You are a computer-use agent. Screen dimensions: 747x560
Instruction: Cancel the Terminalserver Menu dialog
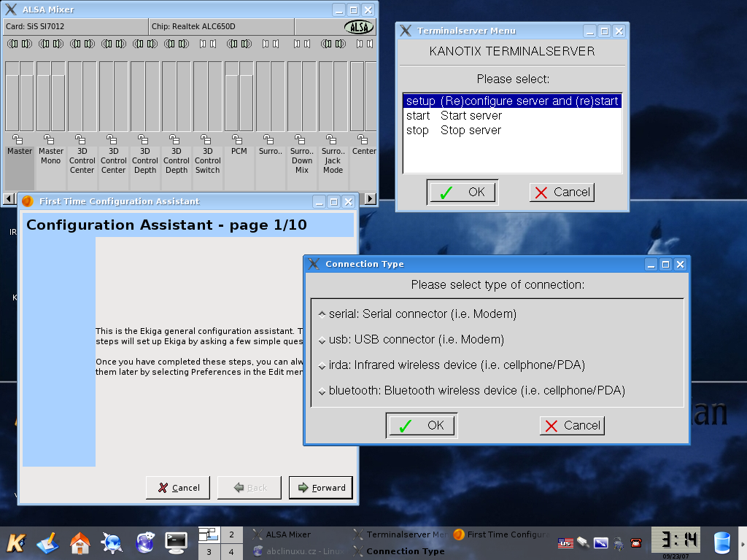click(x=562, y=192)
